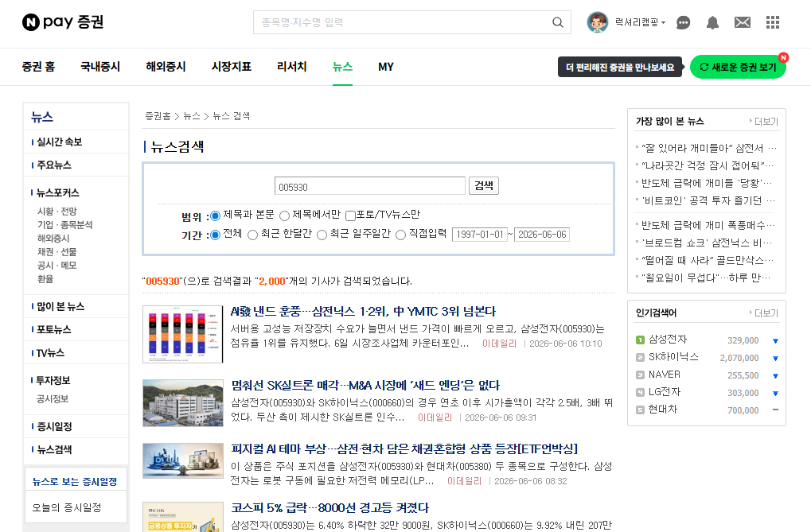Open the 해외증시 tab
The width and height of the screenshot is (811, 532).
(x=166, y=67)
